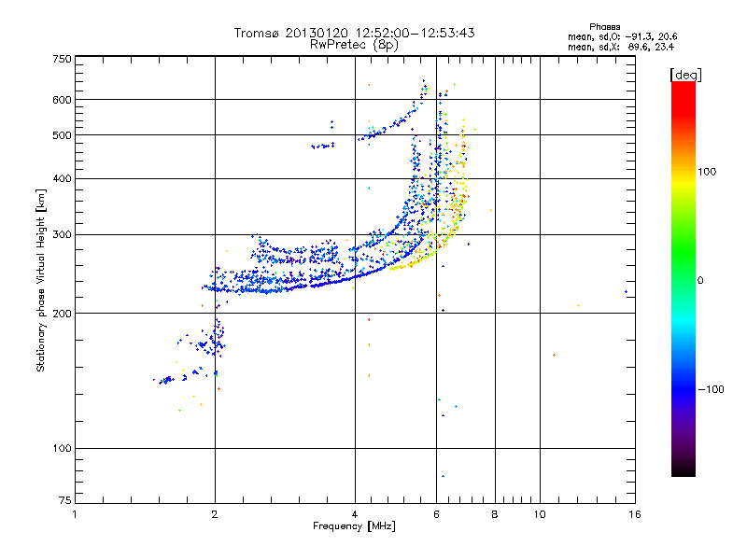
Task: Pick the green zero-degree colorbar region
Action: (684, 280)
